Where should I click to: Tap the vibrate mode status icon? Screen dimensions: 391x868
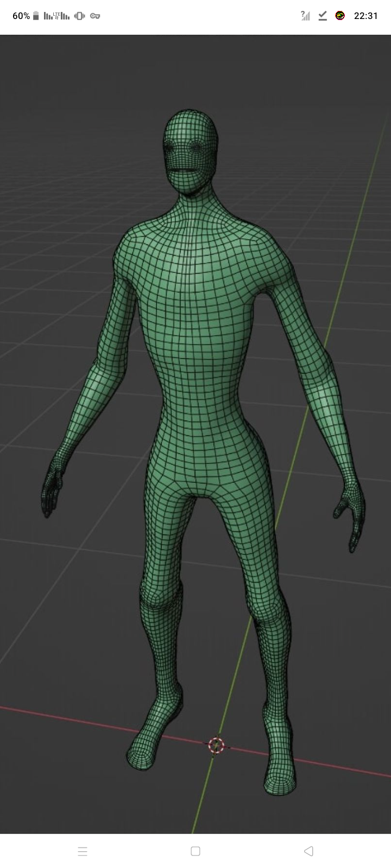(79, 16)
